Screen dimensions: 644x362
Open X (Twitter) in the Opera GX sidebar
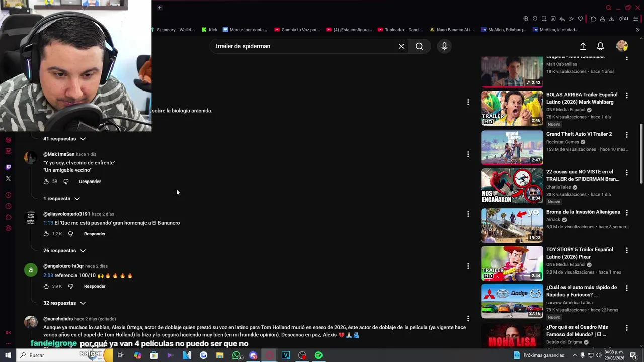coord(8,178)
